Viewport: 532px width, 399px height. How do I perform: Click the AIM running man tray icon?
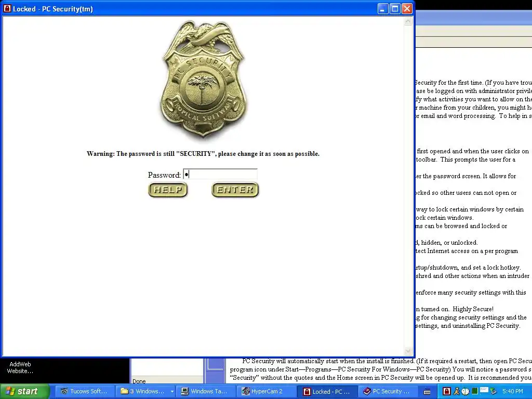pyautogui.click(x=456, y=391)
